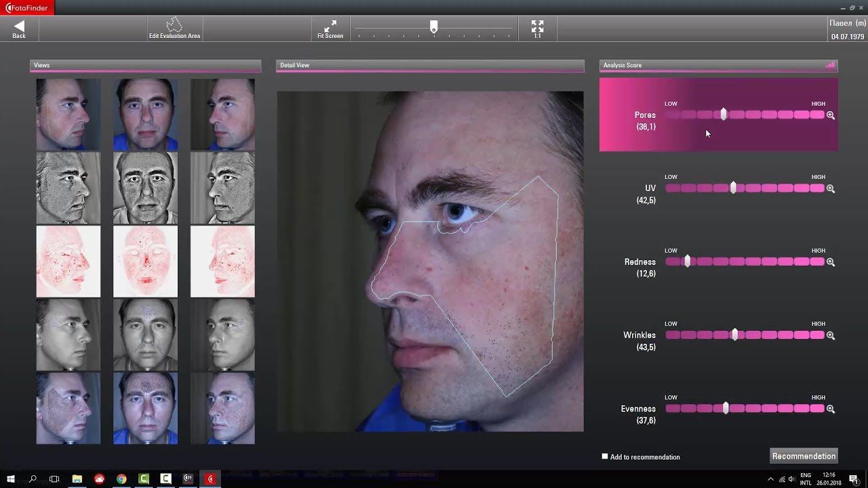Screen dimensions: 868x488
Task: Select the high-contrast texture front-view thumbnail
Action: 145,188
